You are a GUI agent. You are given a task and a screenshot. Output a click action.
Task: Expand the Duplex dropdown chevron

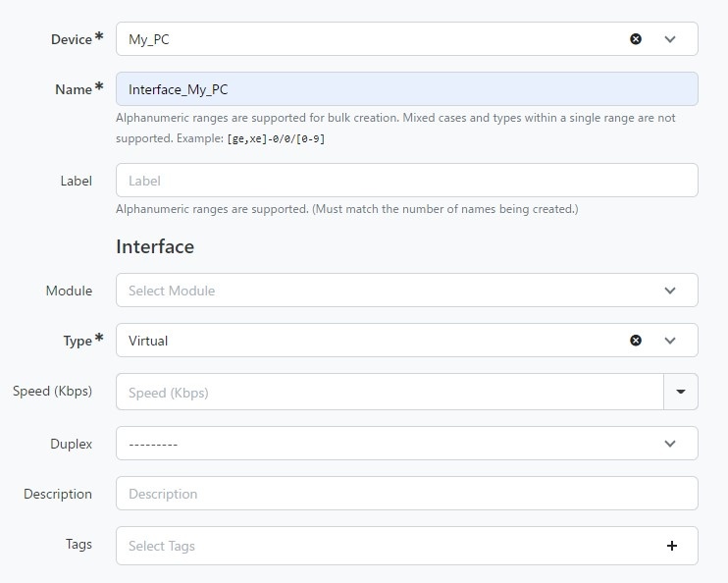pos(669,444)
